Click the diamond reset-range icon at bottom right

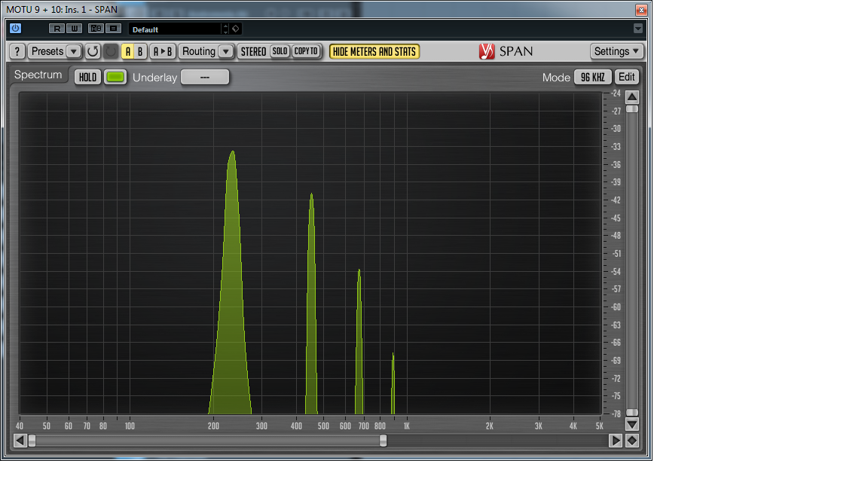click(x=632, y=441)
